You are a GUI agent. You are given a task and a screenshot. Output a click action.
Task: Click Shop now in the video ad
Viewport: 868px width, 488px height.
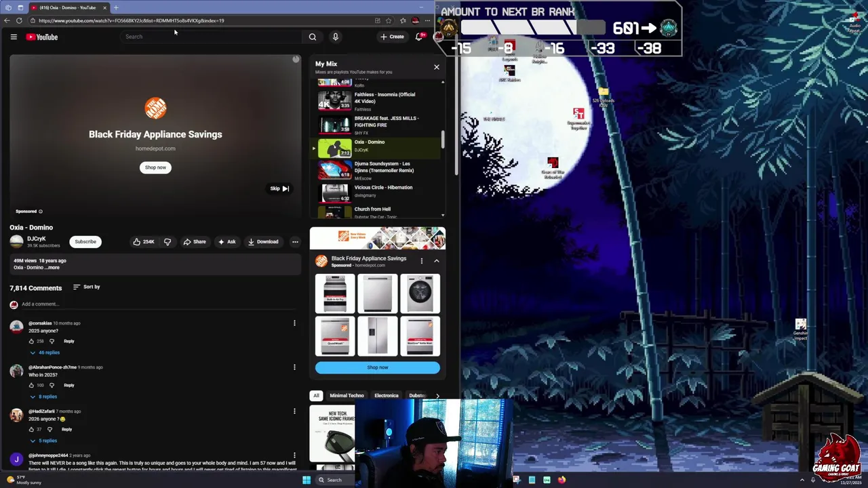tap(155, 167)
